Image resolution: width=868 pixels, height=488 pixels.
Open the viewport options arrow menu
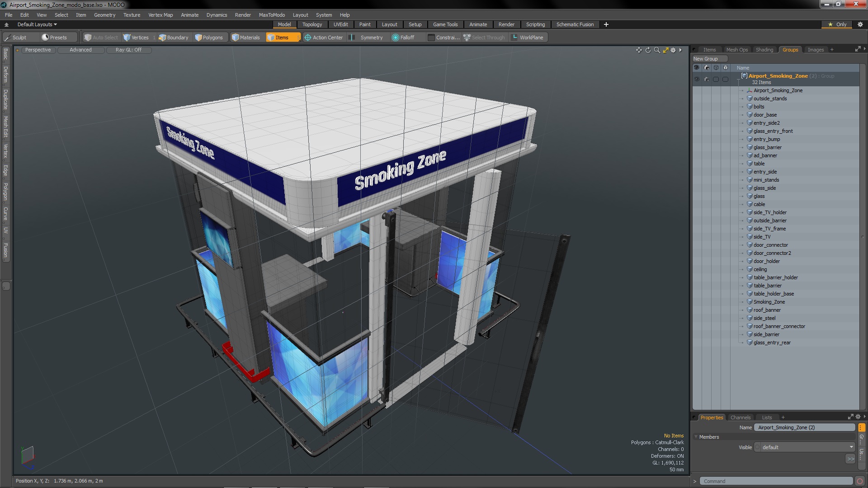680,50
